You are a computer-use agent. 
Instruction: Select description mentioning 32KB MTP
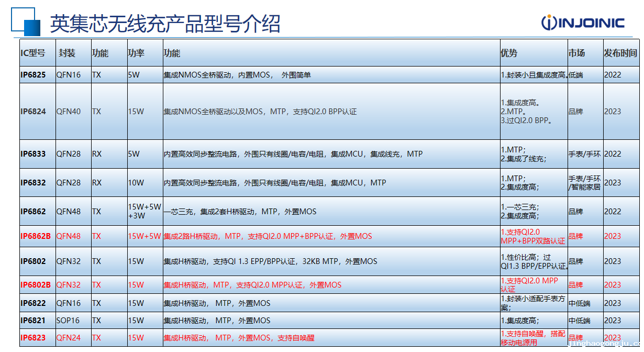pos(271,261)
